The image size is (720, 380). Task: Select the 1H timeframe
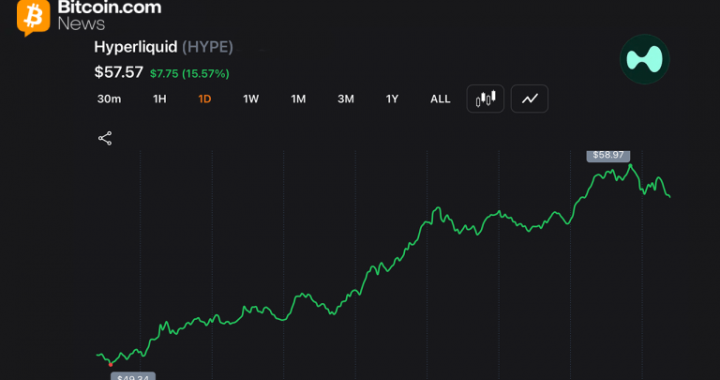coord(159,99)
